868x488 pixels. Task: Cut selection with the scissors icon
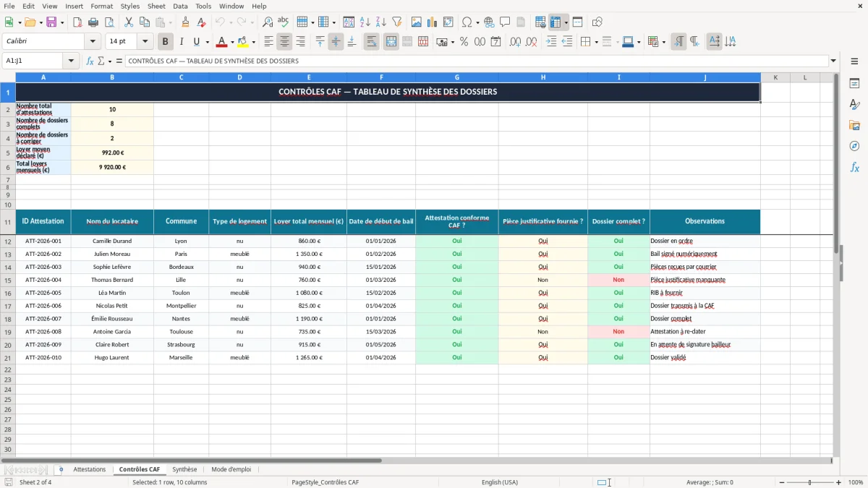pyautogui.click(x=128, y=22)
